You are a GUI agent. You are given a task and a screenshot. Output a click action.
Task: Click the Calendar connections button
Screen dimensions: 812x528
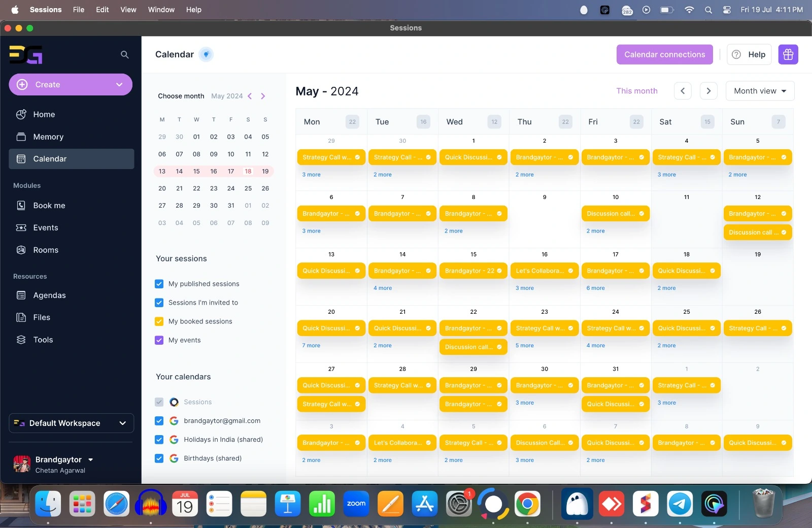[x=664, y=54]
